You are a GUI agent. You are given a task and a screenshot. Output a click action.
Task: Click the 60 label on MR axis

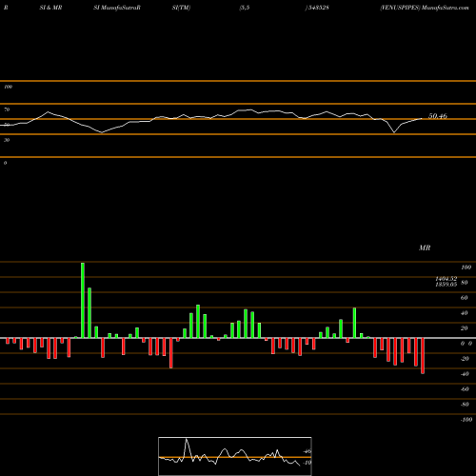(x=464, y=298)
